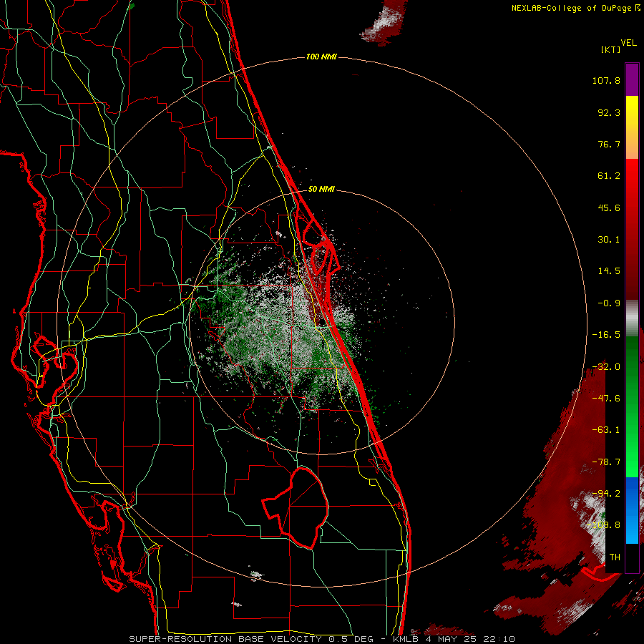Viewport: 644px width, 644px height.
Task: Click the 61.2 legend value
Action: (x=609, y=176)
